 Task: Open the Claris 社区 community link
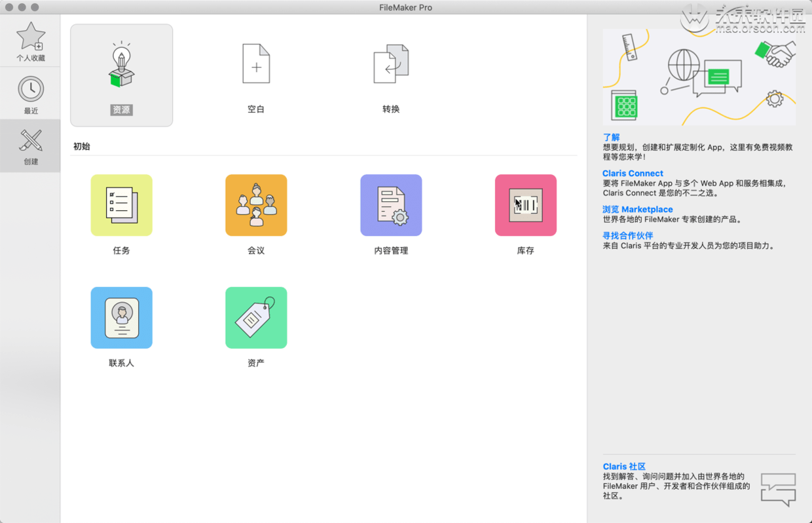point(623,467)
